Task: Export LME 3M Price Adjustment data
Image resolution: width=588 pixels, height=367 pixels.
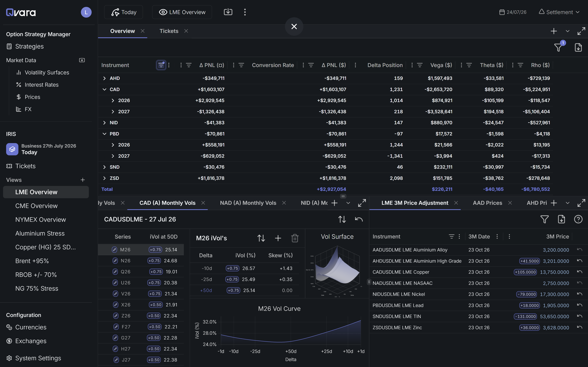Action: pyautogui.click(x=561, y=219)
